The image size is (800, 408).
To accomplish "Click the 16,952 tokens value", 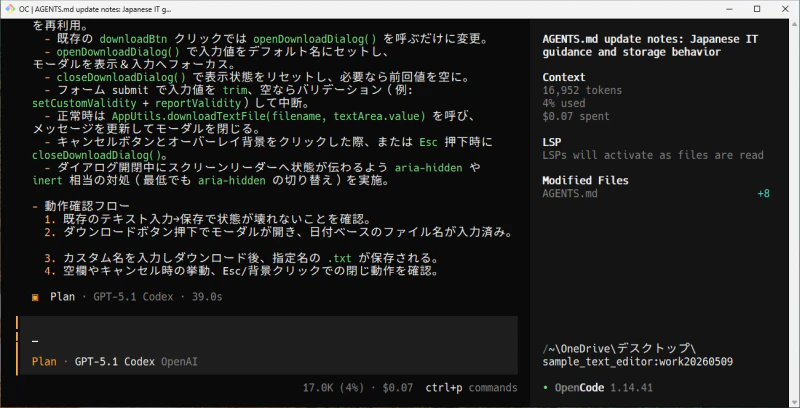I will (x=582, y=90).
